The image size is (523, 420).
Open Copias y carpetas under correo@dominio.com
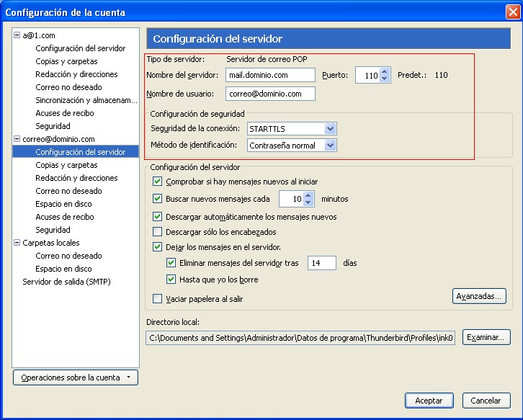tap(66, 165)
